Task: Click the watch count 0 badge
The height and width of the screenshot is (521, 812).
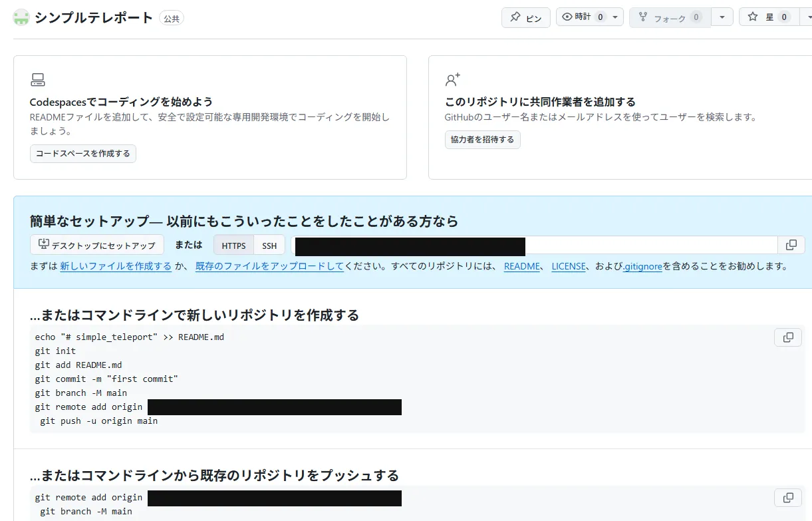Action: pyautogui.click(x=600, y=17)
